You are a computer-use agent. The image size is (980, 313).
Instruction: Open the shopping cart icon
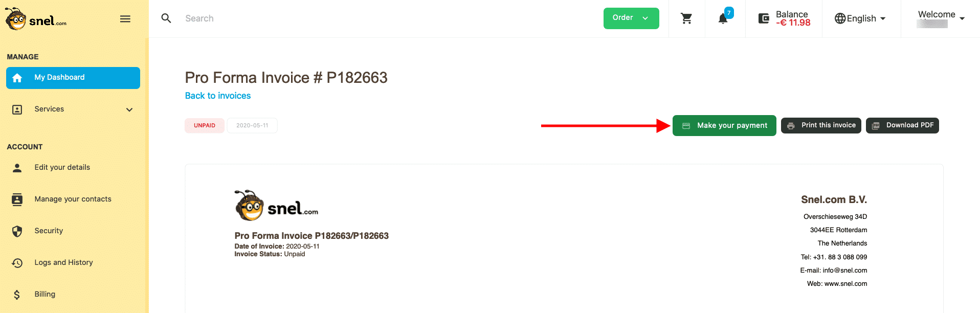click(x=686, y=18)
